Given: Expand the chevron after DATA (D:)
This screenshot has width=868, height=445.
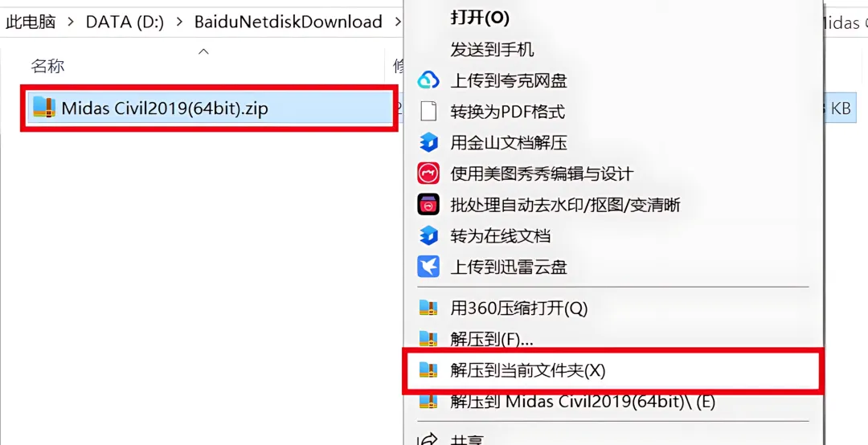Looking at the screenshot, I should 179,22.
